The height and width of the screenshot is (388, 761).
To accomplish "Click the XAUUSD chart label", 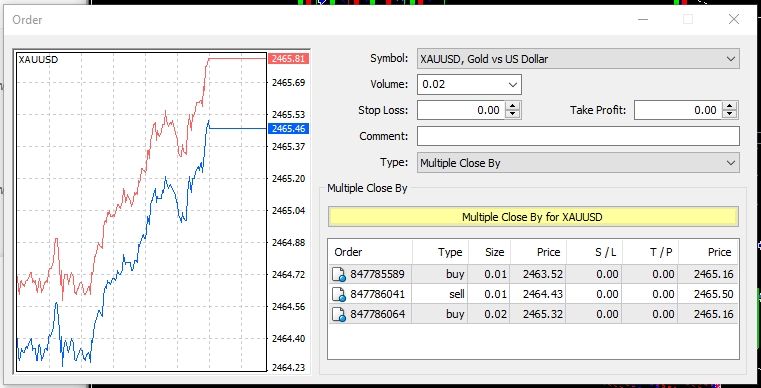I will [38, 60].
